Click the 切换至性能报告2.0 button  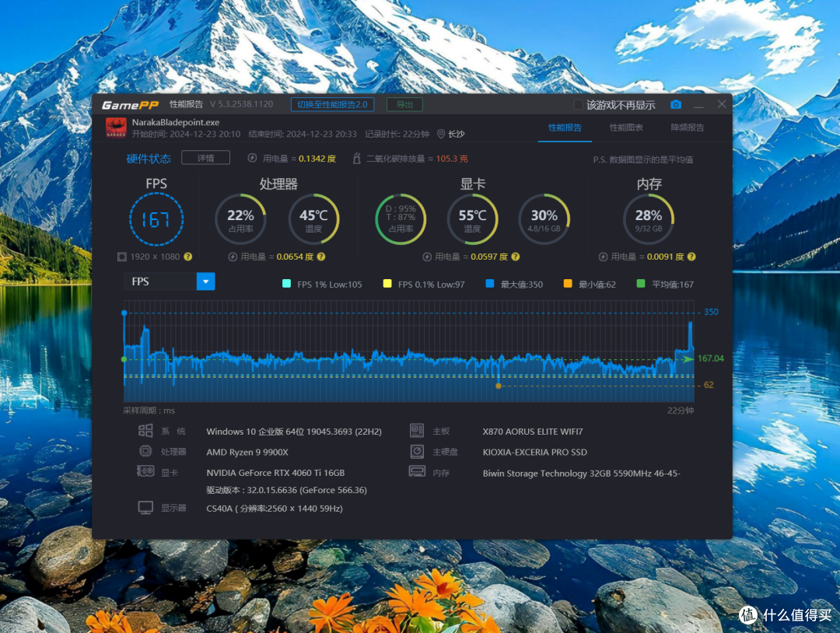[x=333, y=104]
